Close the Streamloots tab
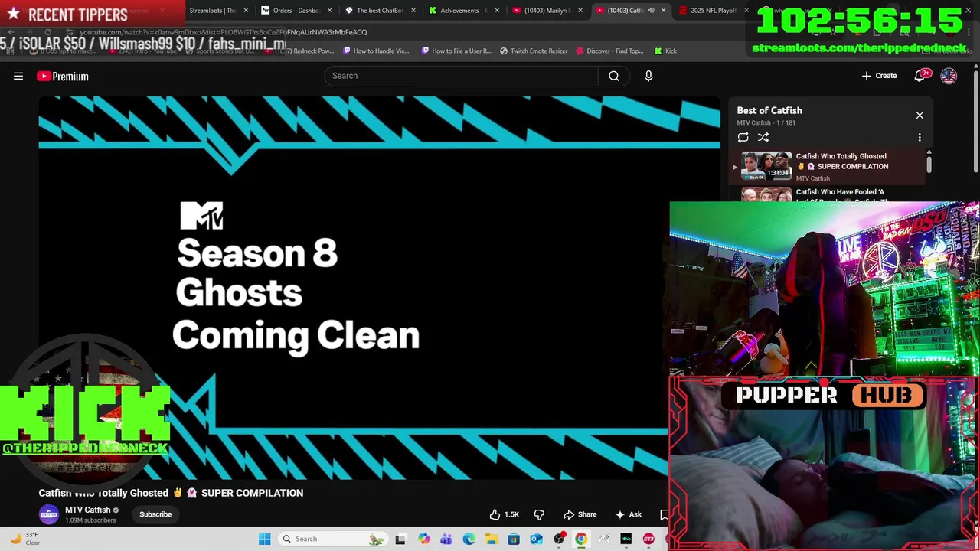 click(246, 11)
